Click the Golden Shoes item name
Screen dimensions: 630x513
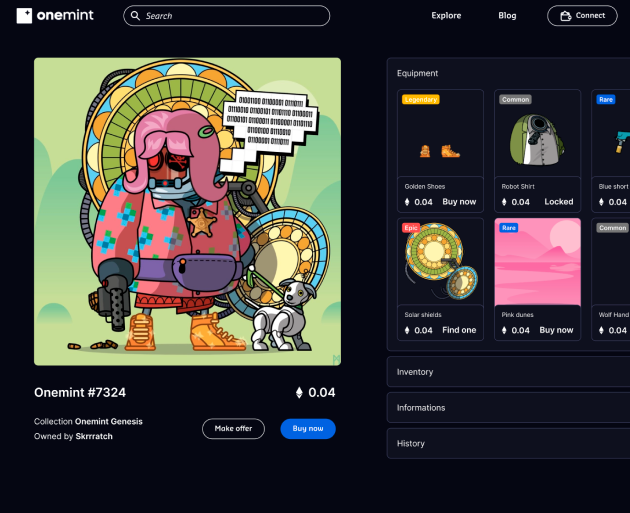(425, 186)
